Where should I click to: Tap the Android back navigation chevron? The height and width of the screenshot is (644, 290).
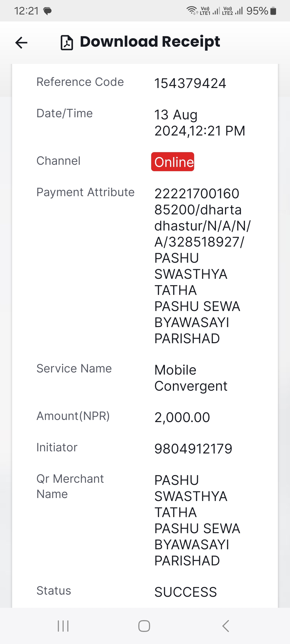click(x=226, y=626)
